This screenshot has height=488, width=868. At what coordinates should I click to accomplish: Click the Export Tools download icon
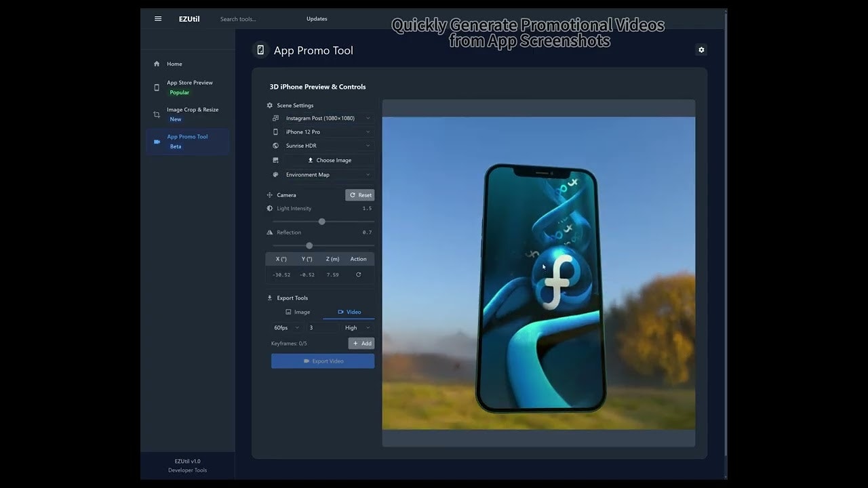click(x=270, y=298)
